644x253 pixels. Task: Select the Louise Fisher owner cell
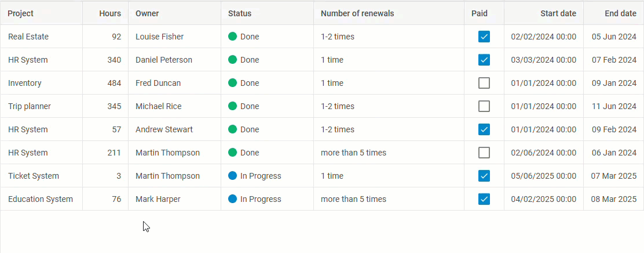pos(159,37)
